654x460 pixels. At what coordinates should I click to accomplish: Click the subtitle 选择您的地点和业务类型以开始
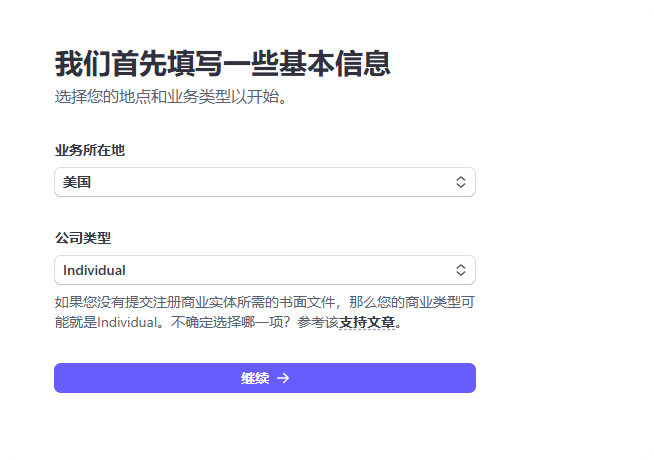pyautogui.click(x=170, y=98)
